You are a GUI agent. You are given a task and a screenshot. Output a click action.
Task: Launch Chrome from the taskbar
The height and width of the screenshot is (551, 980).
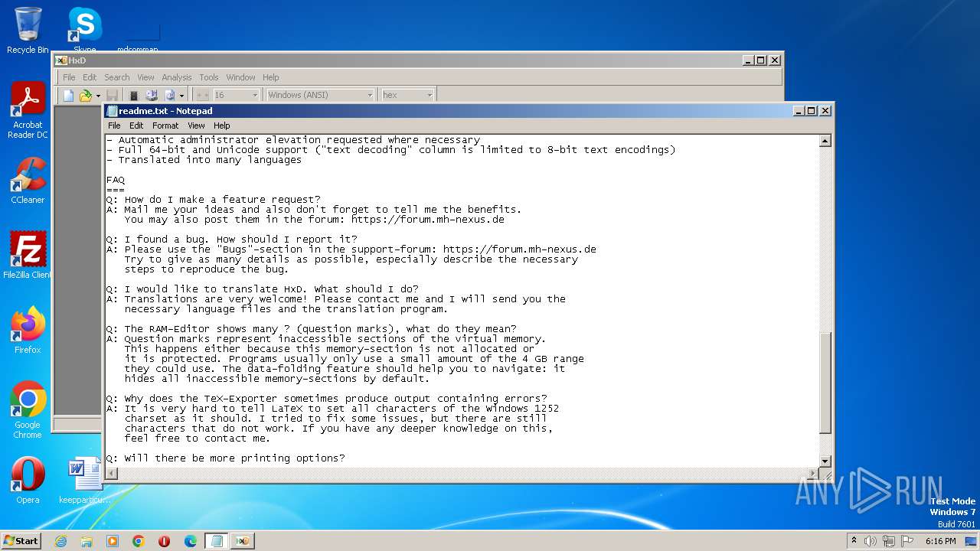click(x=139, y=541)
